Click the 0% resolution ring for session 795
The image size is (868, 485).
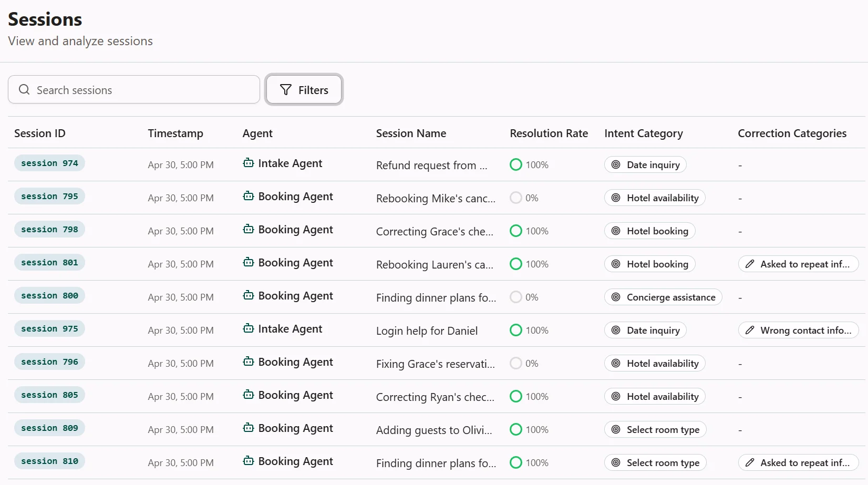point(516,198)
